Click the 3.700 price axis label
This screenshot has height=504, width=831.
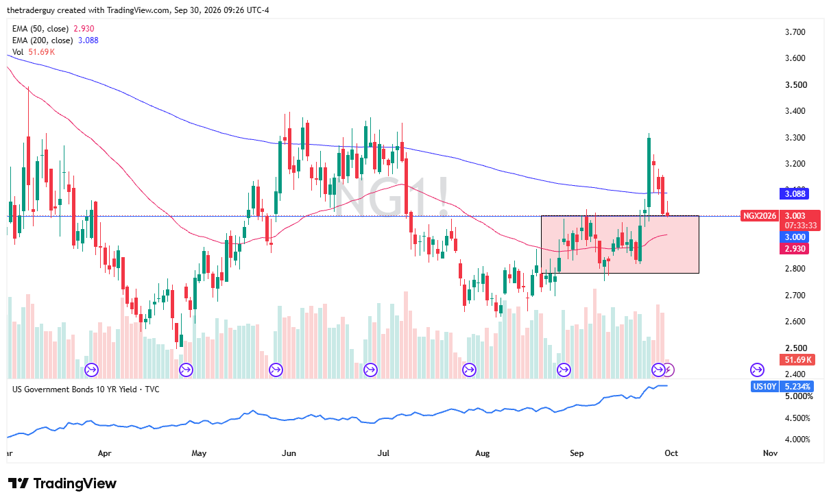[x=794, y=32]
